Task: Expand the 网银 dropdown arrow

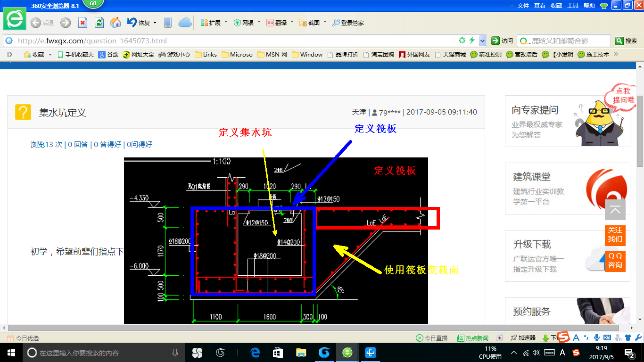Action: (259, 23)
